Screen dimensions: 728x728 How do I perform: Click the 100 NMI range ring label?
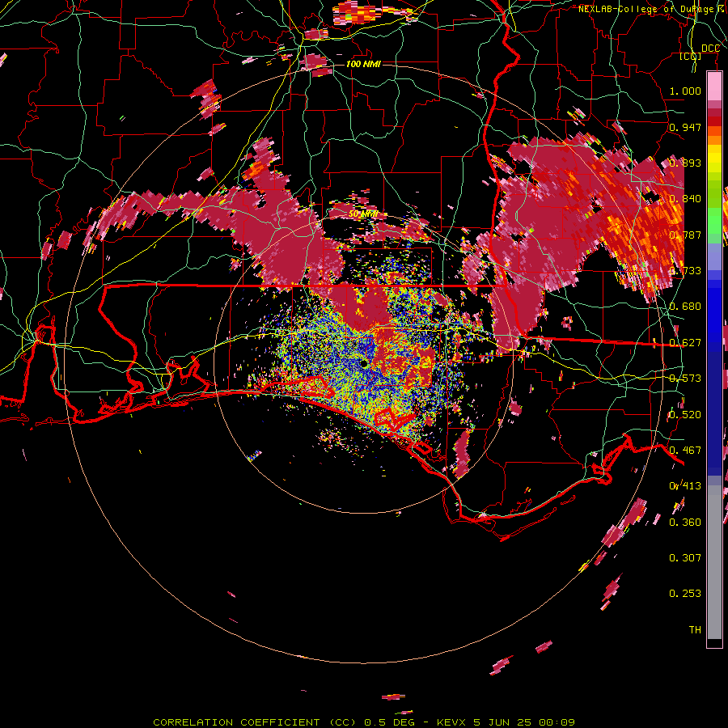pyautogui.click(x=363, y=64)
